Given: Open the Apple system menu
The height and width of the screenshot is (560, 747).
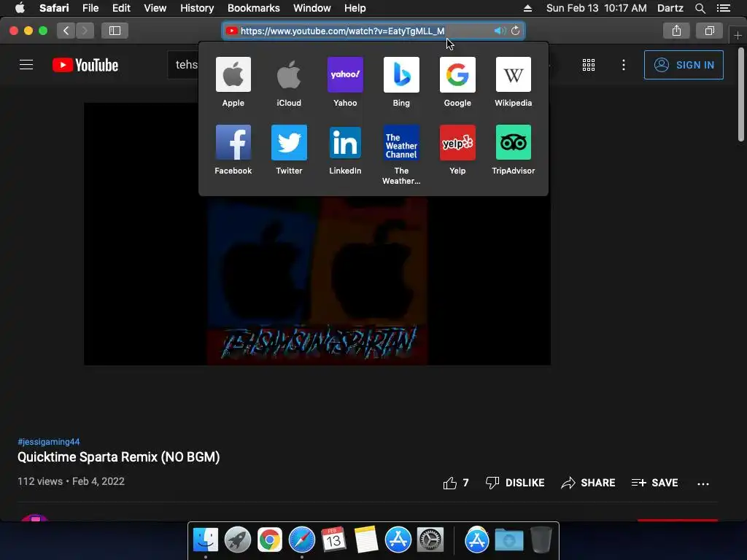Looking at the screenshot, I should click(20, 8).
